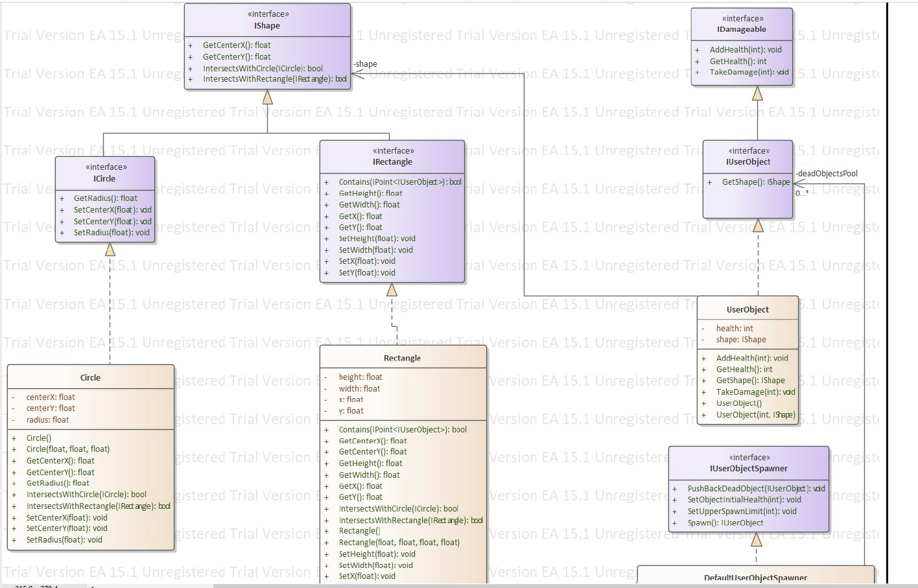Click the generalization arrowhead below IShape
The height and width of the screenshot is (588, 918).
tap(267, 97)
